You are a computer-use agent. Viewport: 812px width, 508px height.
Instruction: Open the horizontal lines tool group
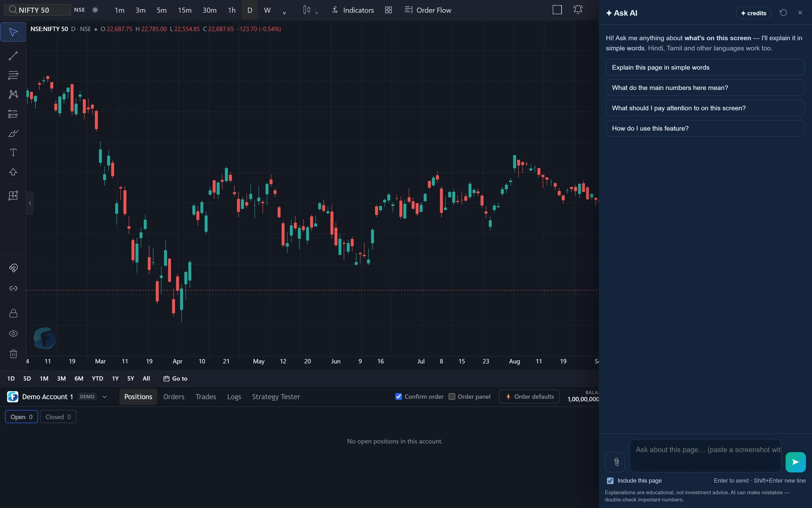click(13, 75)
